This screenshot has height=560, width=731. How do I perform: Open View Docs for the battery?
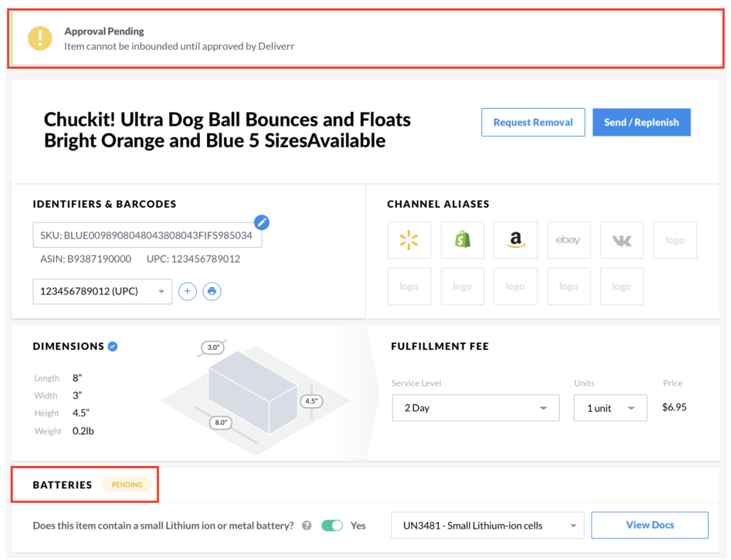650,525
